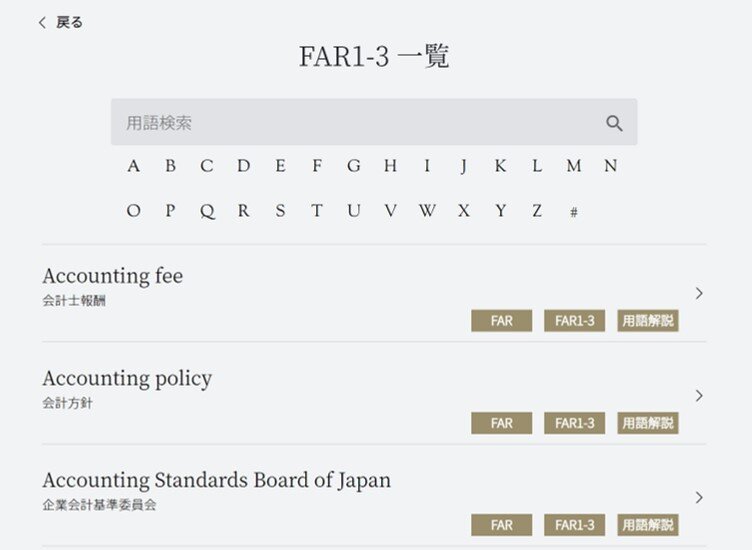752x550 pixels.
Task: Expand the Accounting policy entry chevron
Action: pyautogui.click(x=699, y=395)
